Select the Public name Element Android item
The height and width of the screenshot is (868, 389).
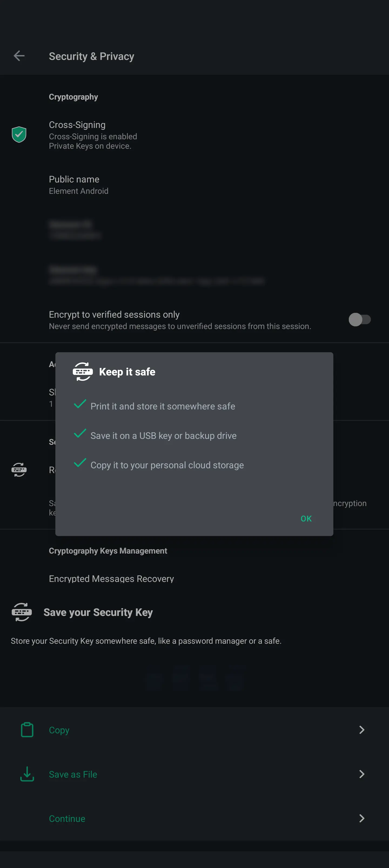click(194, 185)
